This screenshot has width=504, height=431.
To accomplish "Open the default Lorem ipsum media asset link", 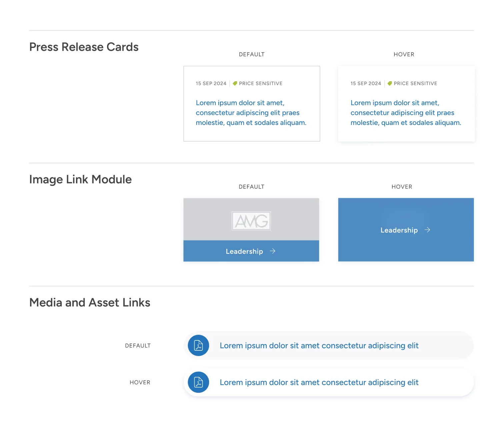I will tap(319, 345).
